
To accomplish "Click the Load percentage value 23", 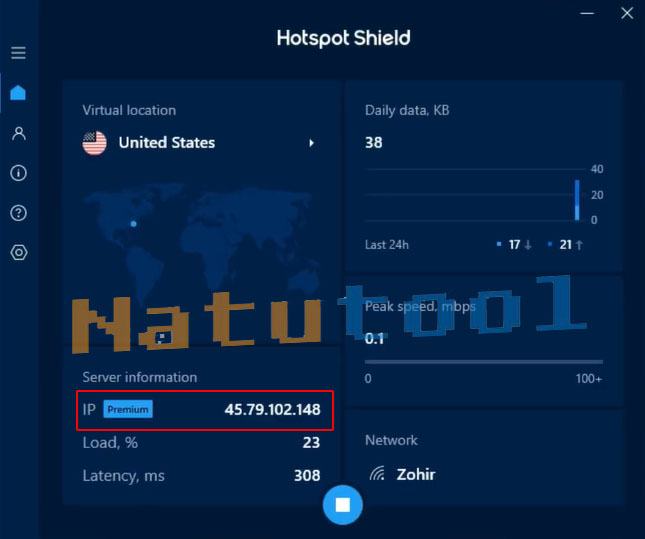I will (311, 442).
